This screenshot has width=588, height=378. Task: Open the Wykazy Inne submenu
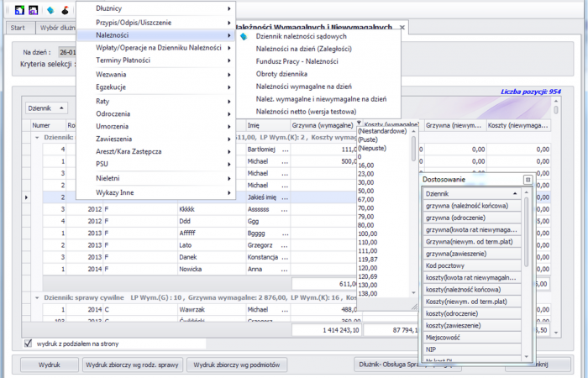155,192
